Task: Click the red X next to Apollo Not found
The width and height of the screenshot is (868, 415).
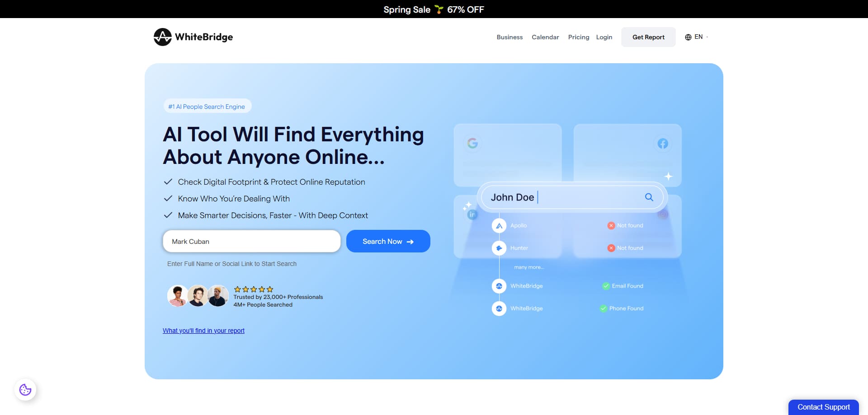Action: coord(611,225)
